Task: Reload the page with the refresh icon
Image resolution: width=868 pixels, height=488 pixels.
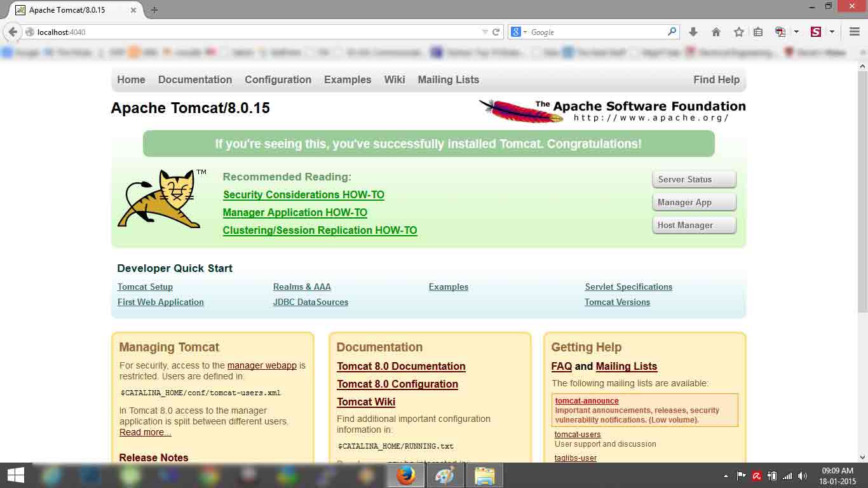Action: coord(496,32)
